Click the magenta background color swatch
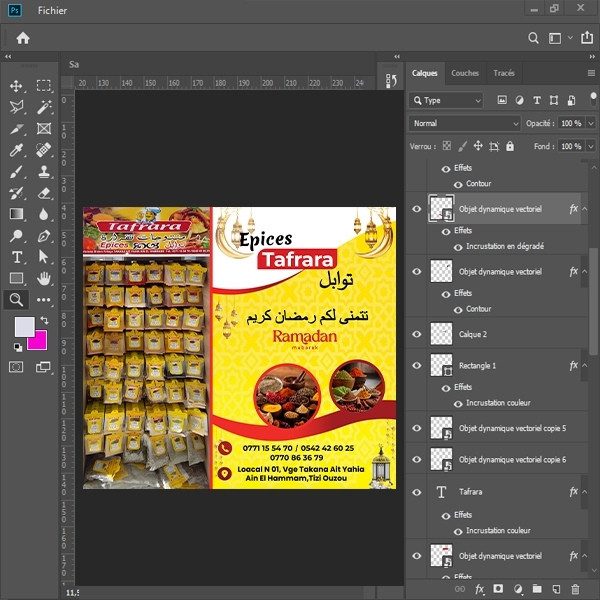 37,340
